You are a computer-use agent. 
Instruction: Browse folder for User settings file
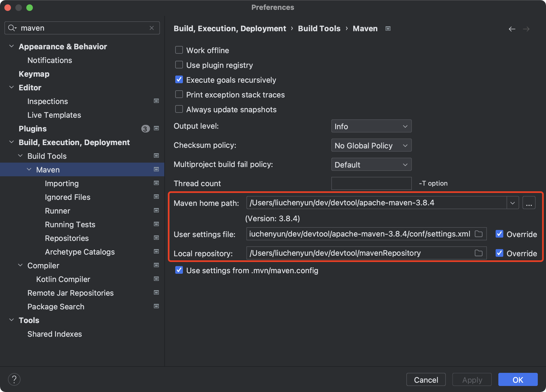click(x=478, y=234)
